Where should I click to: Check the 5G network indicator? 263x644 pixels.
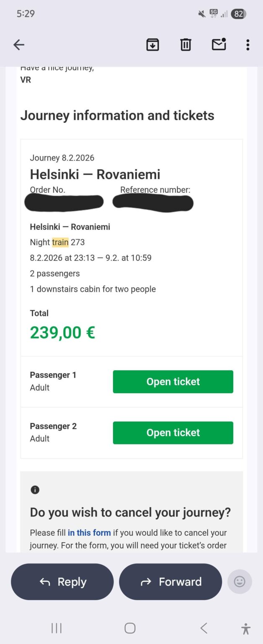point(213,14)
